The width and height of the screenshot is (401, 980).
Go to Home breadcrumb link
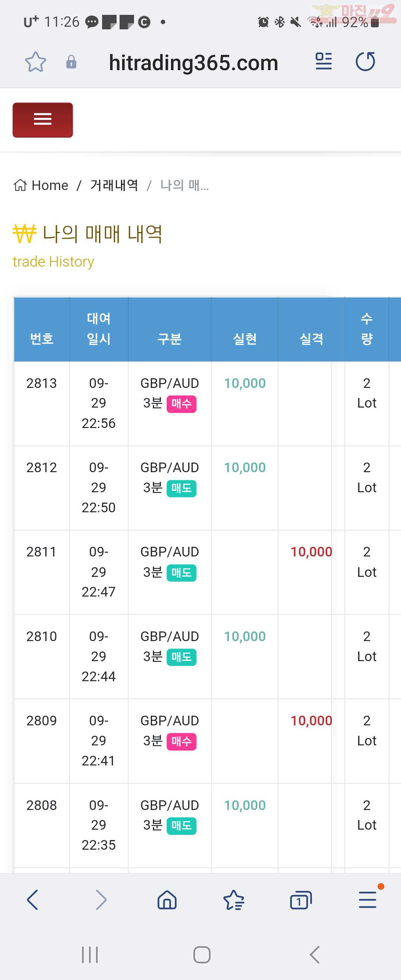coord(41,185)
